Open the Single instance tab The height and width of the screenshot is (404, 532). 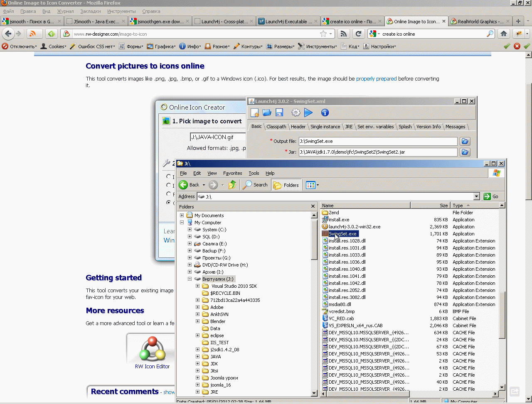[325, 127]
